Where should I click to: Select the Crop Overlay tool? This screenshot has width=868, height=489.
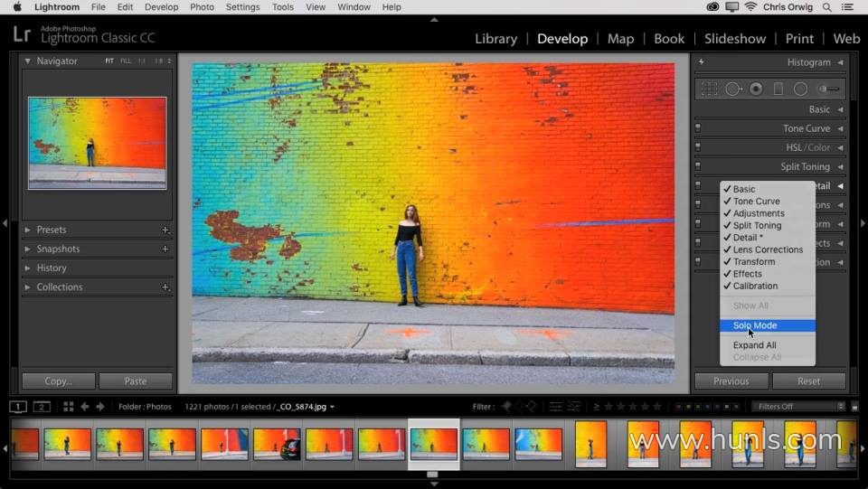click(x=709, y=89)
